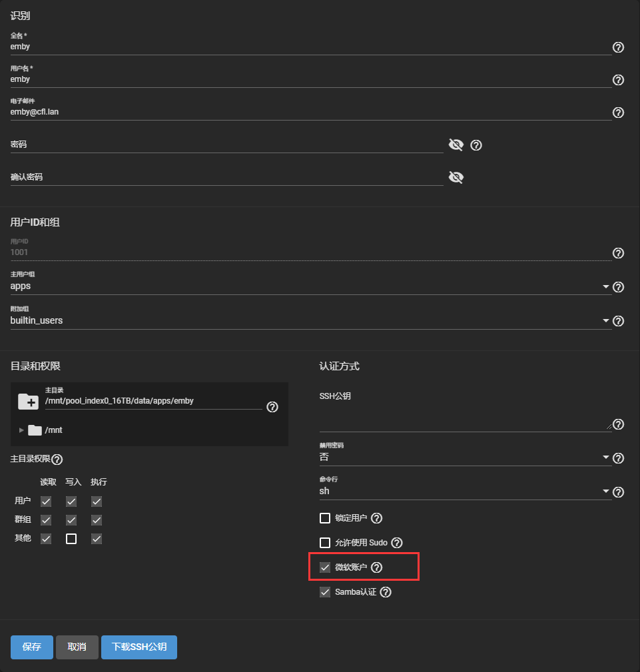The height and width of the screenshot is (672, 640).
Task: Uncheck the 微软账户 checkbox
Action: 325,567
